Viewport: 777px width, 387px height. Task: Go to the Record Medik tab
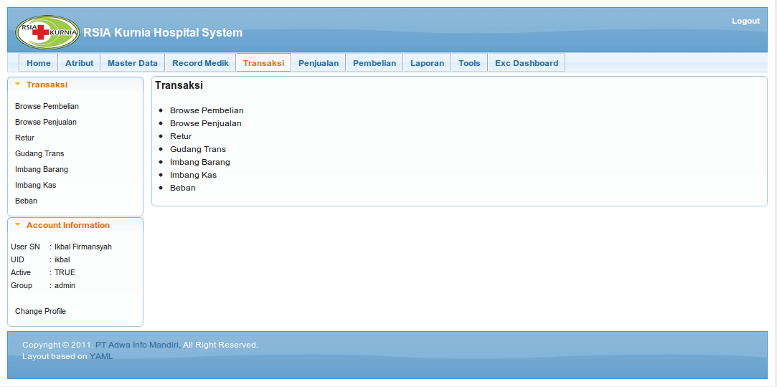coord(200,63)
